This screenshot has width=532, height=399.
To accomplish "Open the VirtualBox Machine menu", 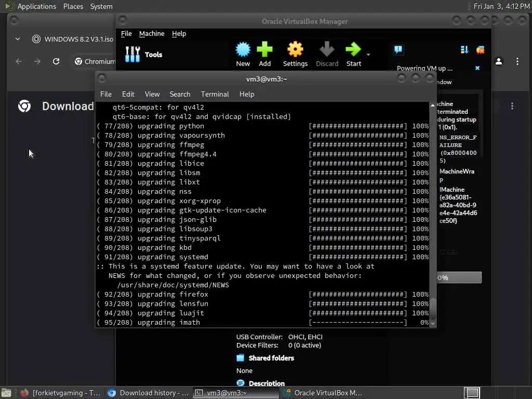I will [152, 34].
